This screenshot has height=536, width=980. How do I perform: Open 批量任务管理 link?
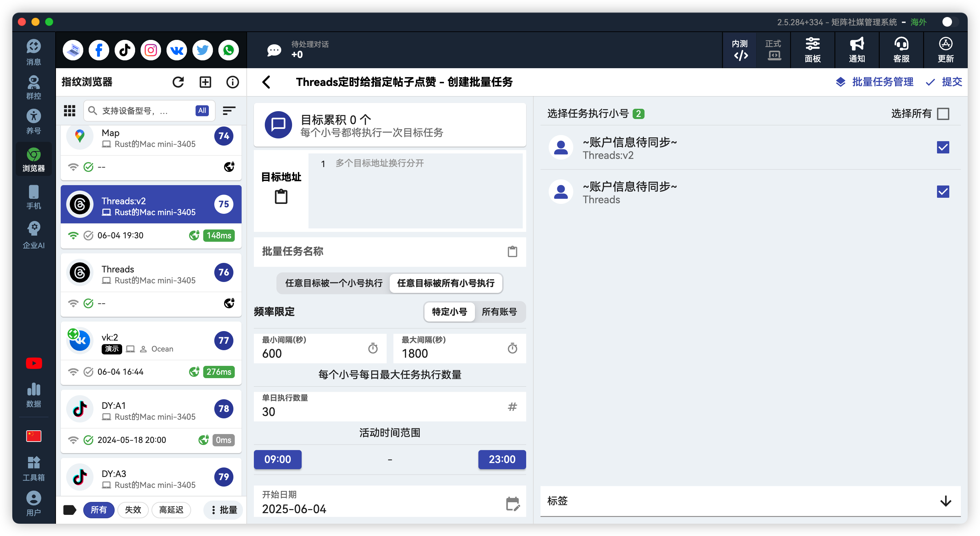[x=874, y=82]
